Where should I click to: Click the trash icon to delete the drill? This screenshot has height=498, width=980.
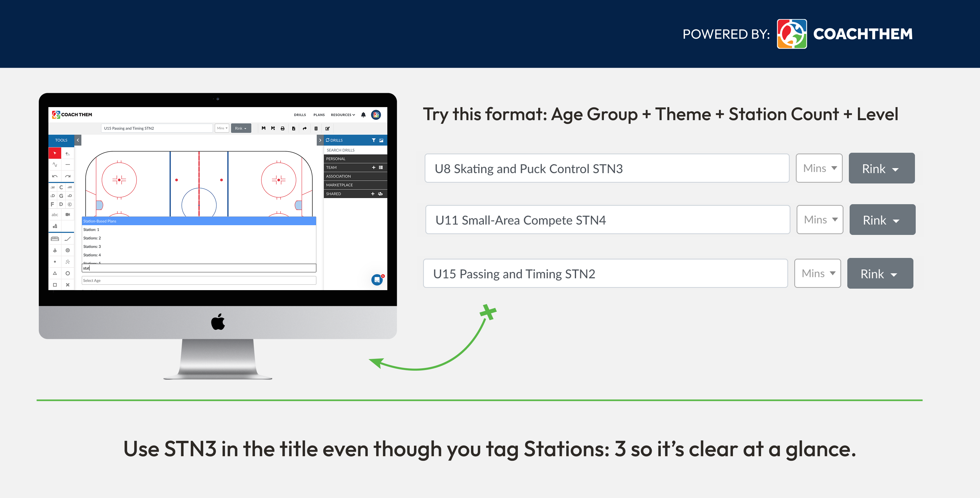coord(316,129)
